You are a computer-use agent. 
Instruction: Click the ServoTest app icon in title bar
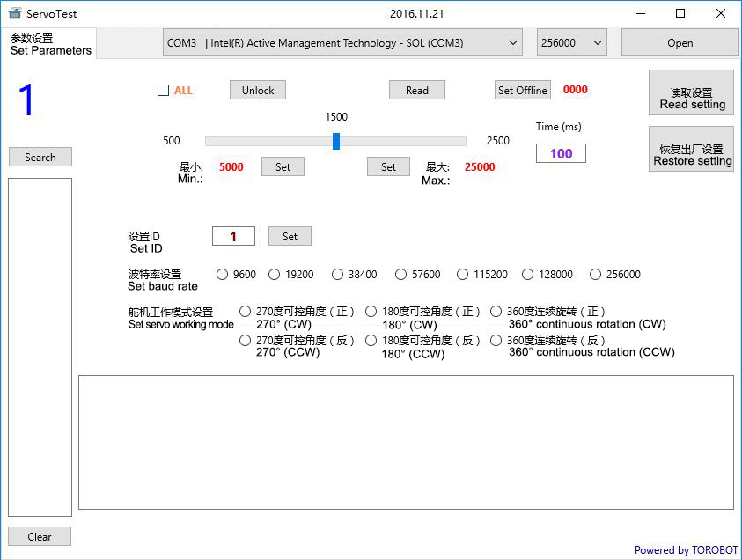tap(14, 13)
